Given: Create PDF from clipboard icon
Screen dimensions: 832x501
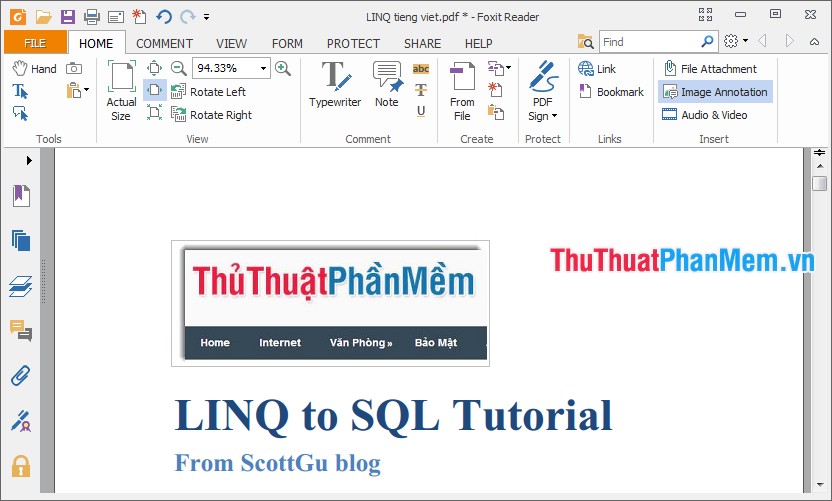Looking at the screenshot, I should click(x=496, y=112).
